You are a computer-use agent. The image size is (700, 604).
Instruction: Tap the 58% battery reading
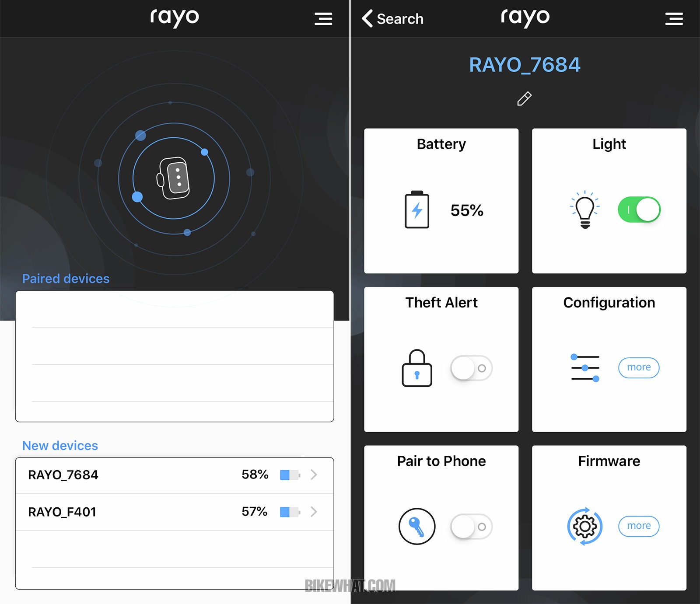[x=255, y=475]
